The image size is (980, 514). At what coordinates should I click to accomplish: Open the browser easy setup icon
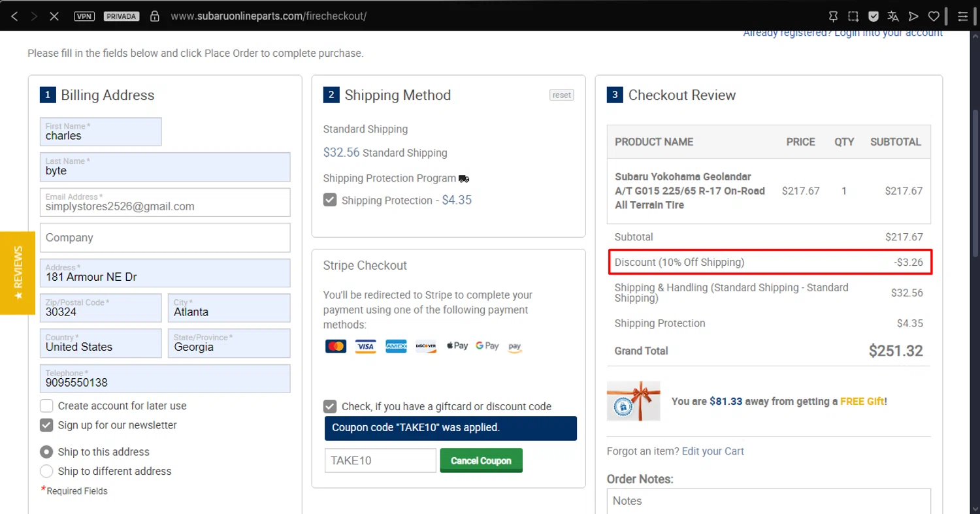click(963, 16)
